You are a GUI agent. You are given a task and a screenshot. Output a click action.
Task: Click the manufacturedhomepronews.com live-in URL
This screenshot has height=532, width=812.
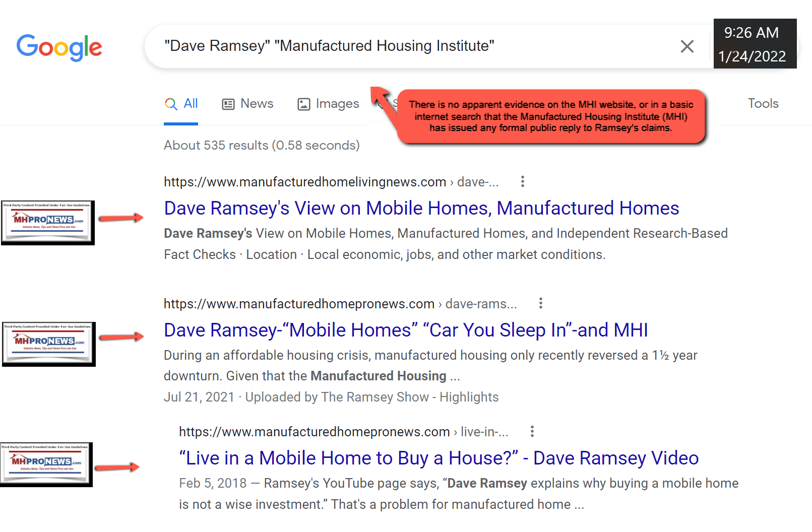[344, 432]
